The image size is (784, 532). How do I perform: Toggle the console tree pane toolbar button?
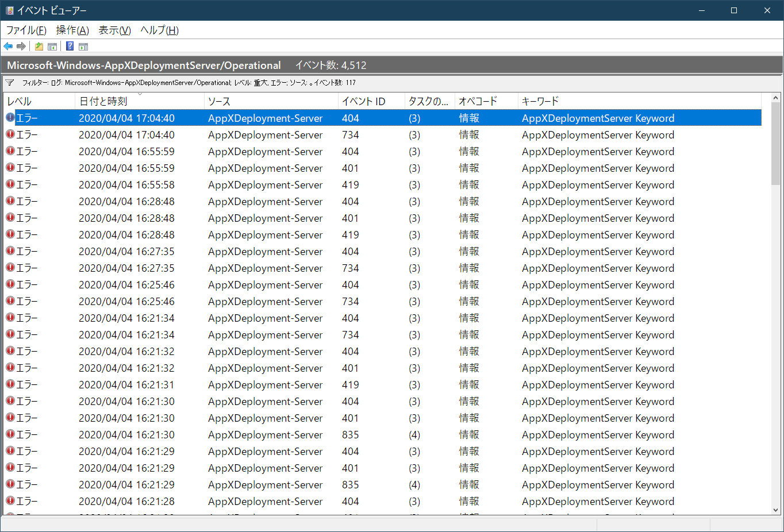pyautogui.click(x=52, y=47)
